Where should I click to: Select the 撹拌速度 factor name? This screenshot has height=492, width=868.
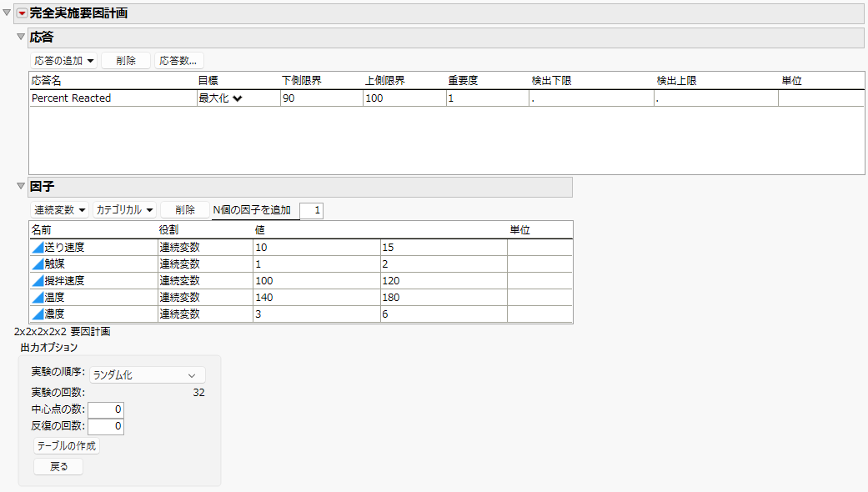64,280
